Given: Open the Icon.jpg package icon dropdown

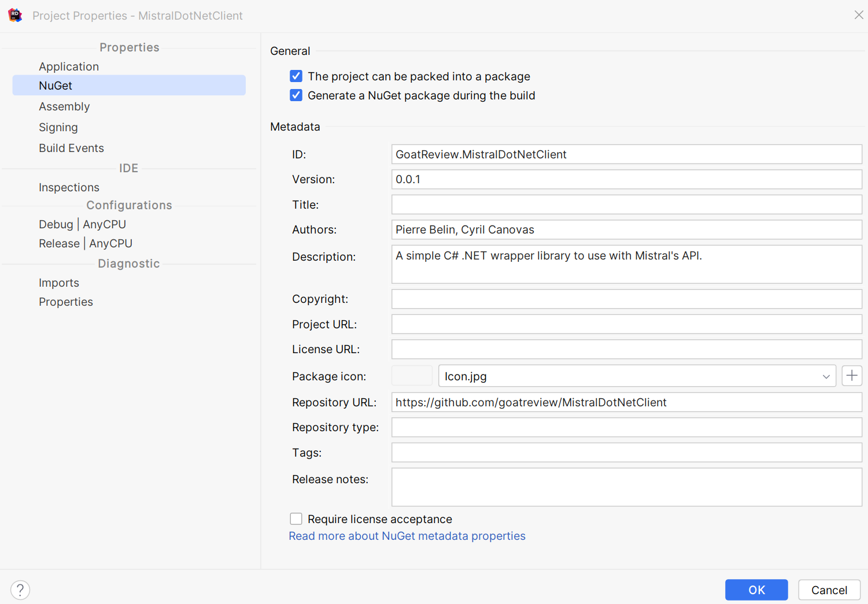Looking at the screenshot, I should click(826, 376).
